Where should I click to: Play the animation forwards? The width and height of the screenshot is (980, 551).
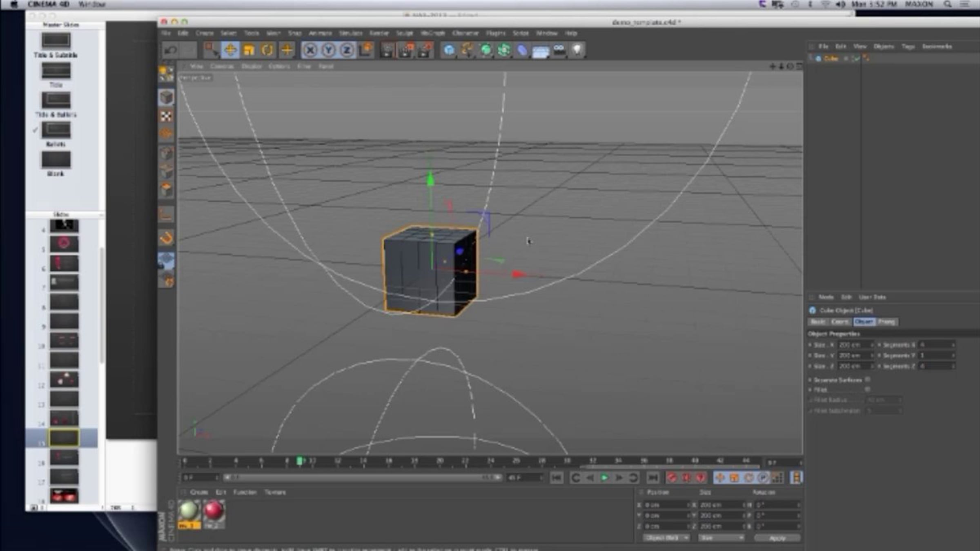coord(604,478)
